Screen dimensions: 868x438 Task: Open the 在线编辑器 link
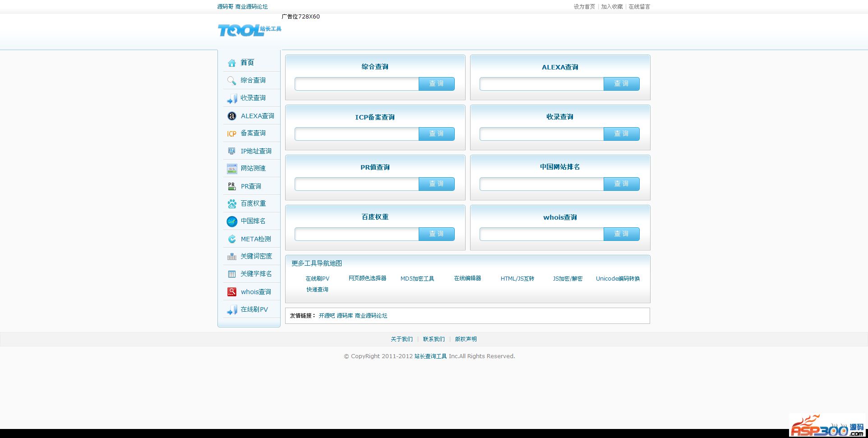467,278
